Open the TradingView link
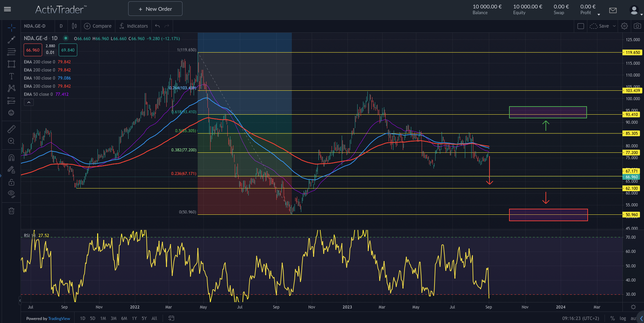The width and height of the screenshot is (644, 323). point(59,319)
